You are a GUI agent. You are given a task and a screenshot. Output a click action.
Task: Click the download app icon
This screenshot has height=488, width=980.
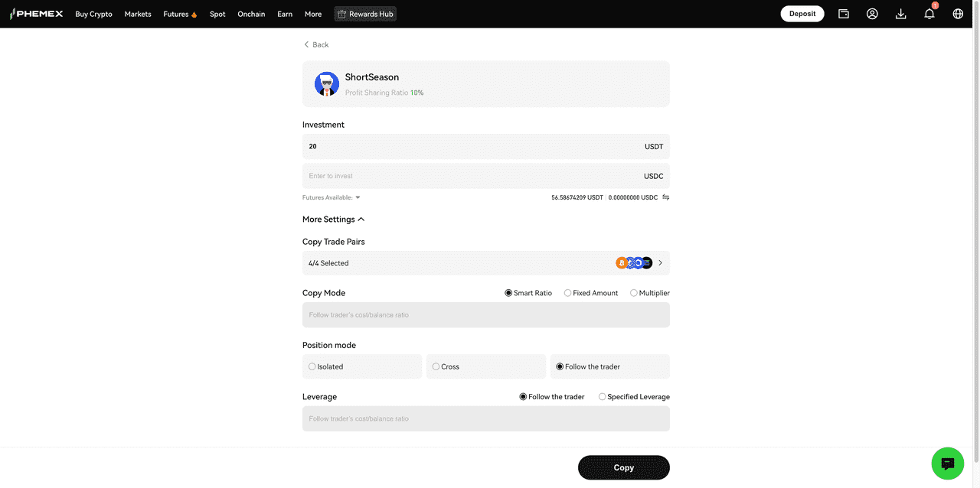(900, 14)
